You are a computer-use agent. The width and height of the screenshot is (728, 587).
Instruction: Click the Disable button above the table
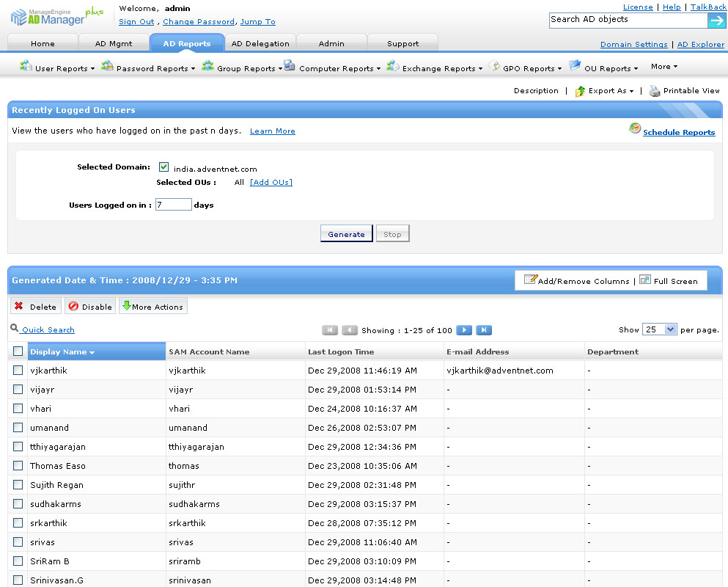point(90,307)
